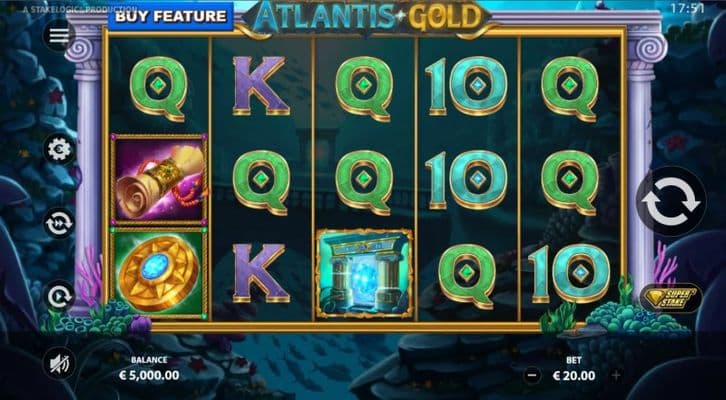Spin the reels with the large spin button
This screenshot has height=400, width=726.
coord(671,202)
